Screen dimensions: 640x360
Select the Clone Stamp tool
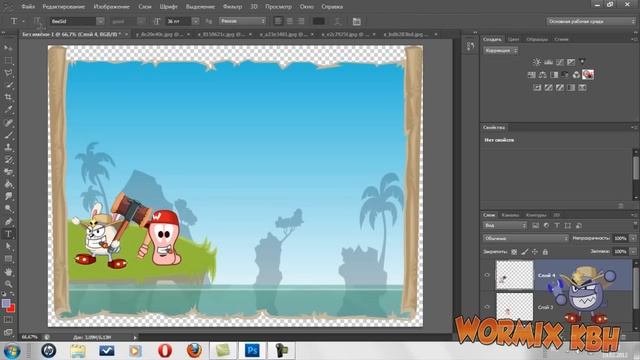[x=8, y=147]
